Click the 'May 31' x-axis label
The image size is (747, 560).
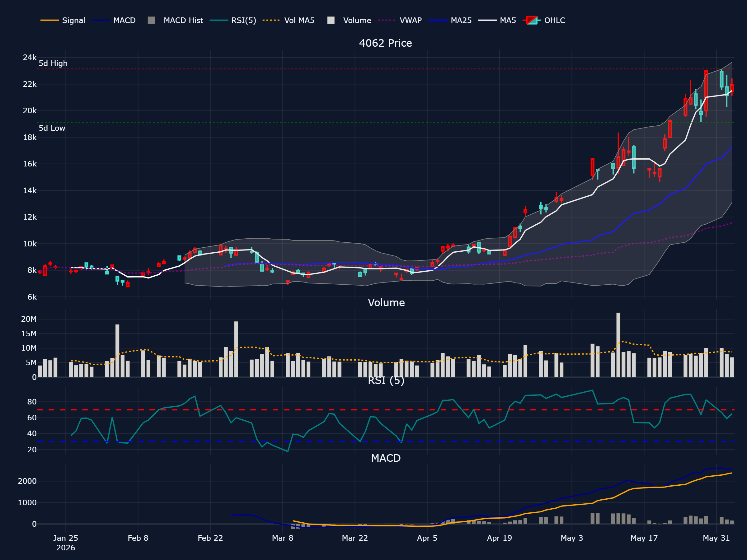(716, 538)
